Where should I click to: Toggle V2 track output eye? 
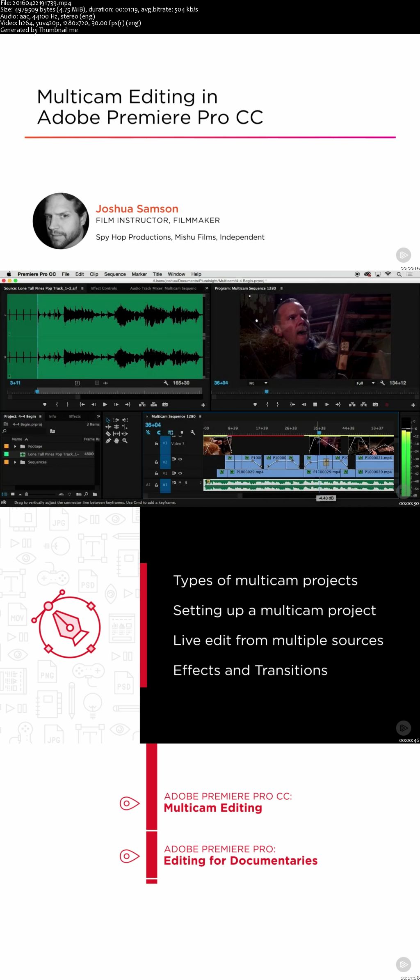click(180, 459)
